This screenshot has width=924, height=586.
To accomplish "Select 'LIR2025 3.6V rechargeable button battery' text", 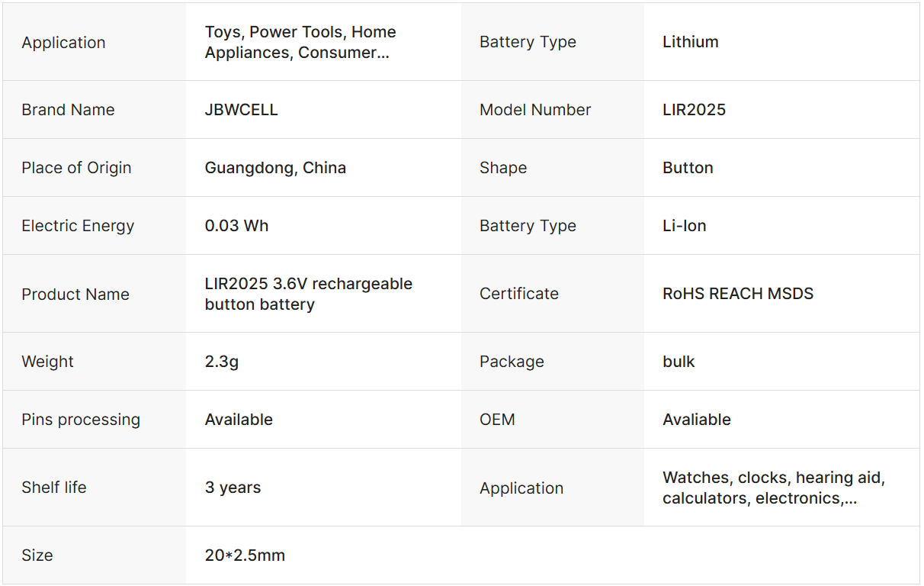I will tap(308, 294).
